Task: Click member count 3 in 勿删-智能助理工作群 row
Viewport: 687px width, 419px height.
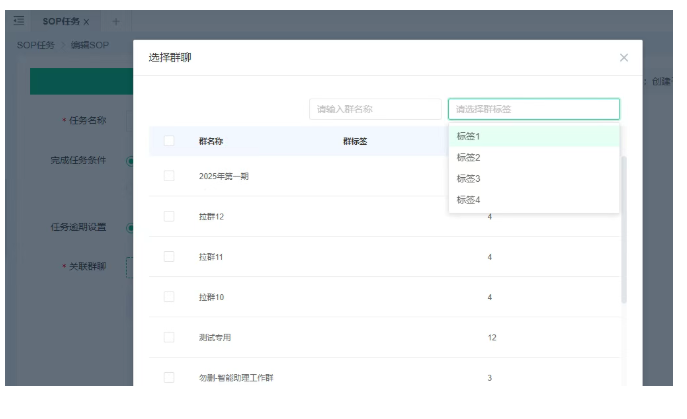Action: point(489,378)
